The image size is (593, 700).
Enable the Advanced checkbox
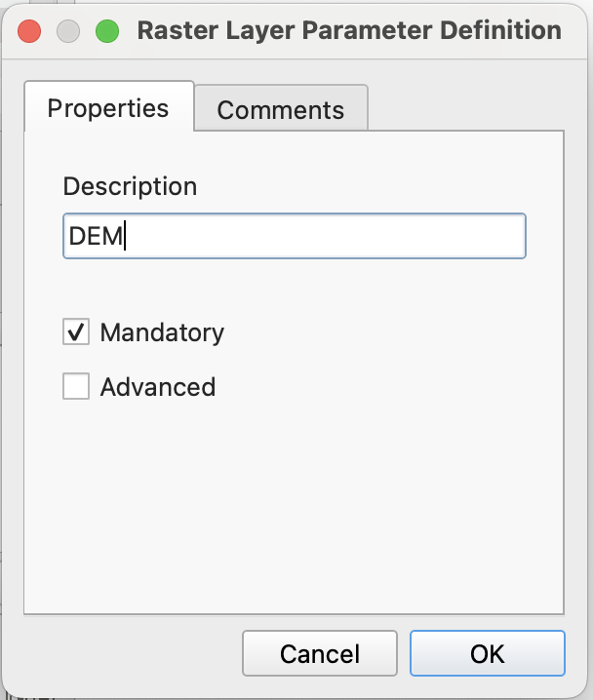(x=76, y=387)
